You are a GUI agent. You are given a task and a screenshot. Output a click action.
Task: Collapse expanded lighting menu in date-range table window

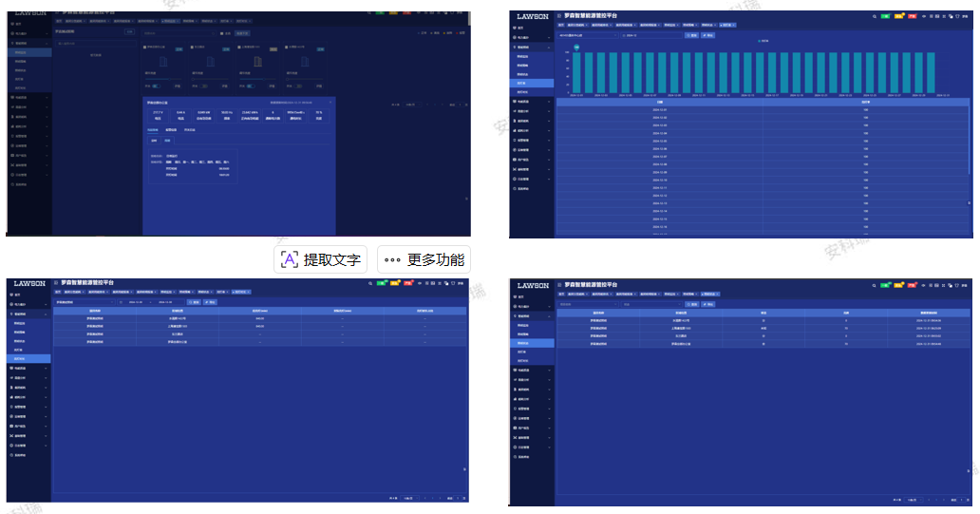point(28,314)
